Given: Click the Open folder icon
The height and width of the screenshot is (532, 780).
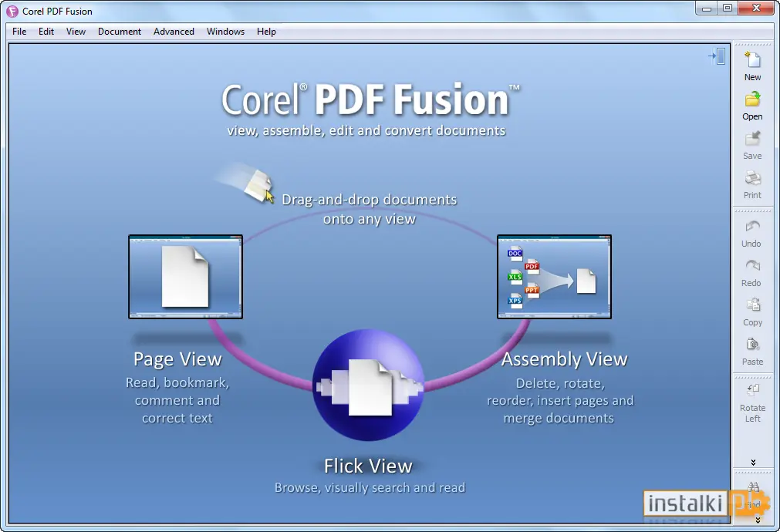Looking at the screenshot, I should (x=752, y=99).
